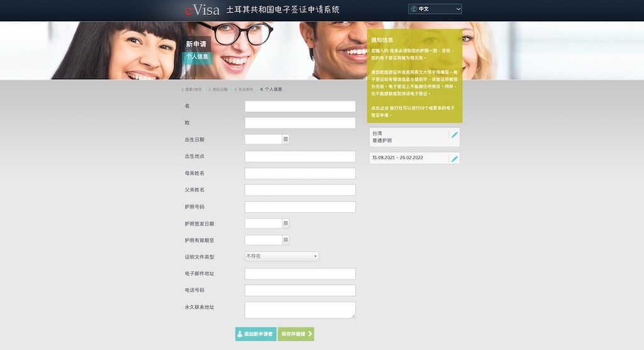This screenshot has width=644, height=350.
Task: Open calendar picker for 护照签发日期
Action: coord(286,223)
